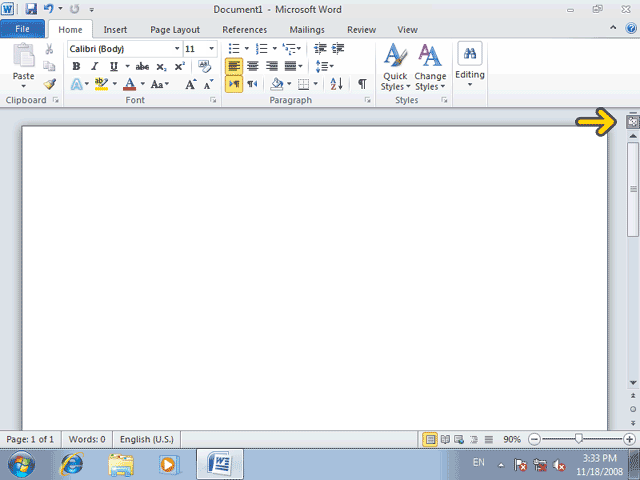This screenshot has width=640, height=480.
Task: Open underline style dropdown arrow
Action: coord(127,67)
